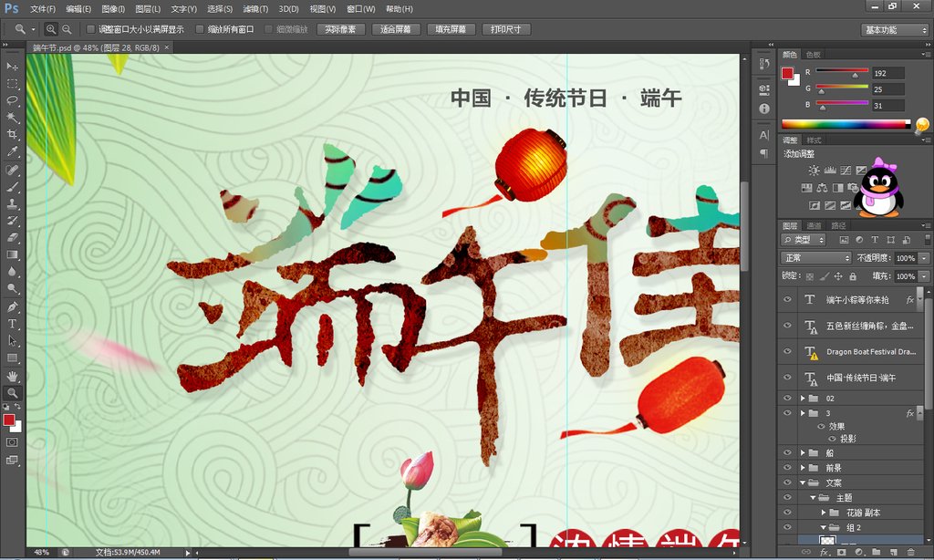The width and height of the screenshot is (934, 560).
Task: Click the Hand tool in the toolbar
Action: point(13,375)
